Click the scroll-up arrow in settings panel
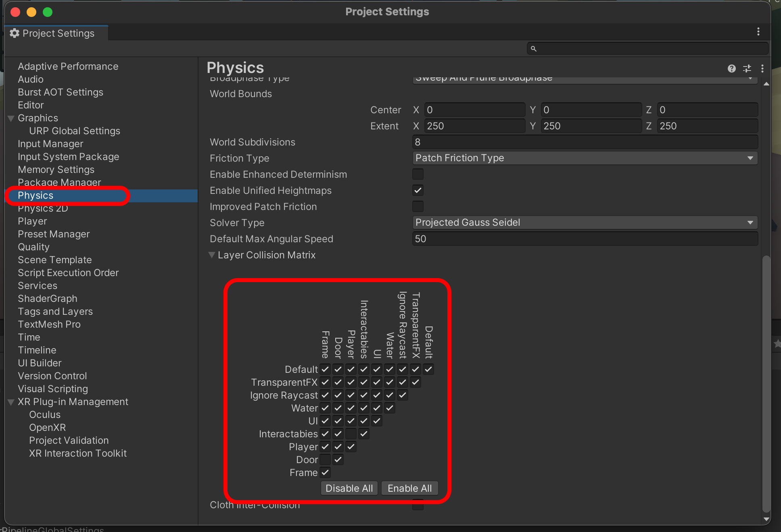The height and width of the screenshot is (532, 781). (766, 84)
